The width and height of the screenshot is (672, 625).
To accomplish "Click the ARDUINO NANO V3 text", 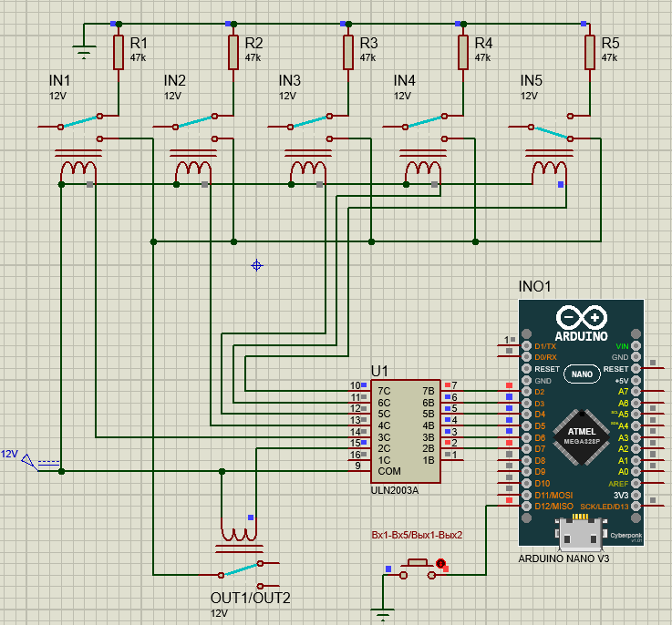I will pyautogui.click(x=563, y=558).
